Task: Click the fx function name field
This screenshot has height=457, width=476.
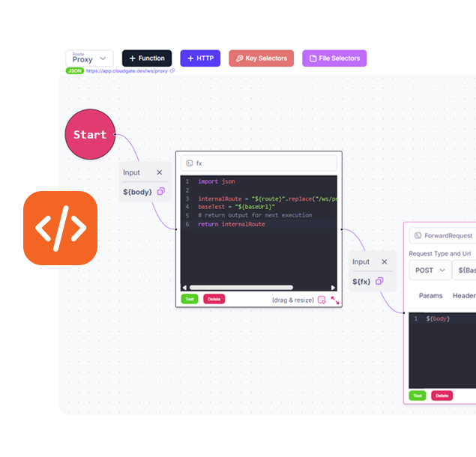Action: click(x=259, y=163)
